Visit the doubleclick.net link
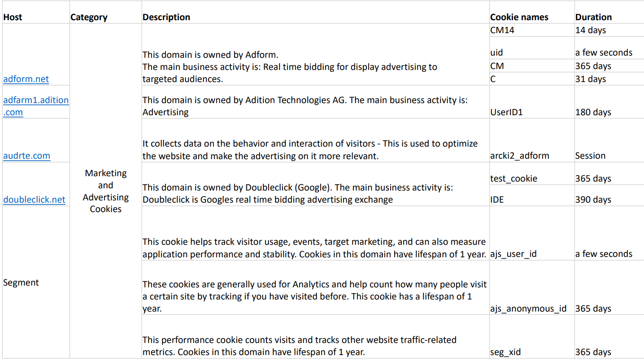Viewport: 644px width, 360px height. [x=34, y=200]
